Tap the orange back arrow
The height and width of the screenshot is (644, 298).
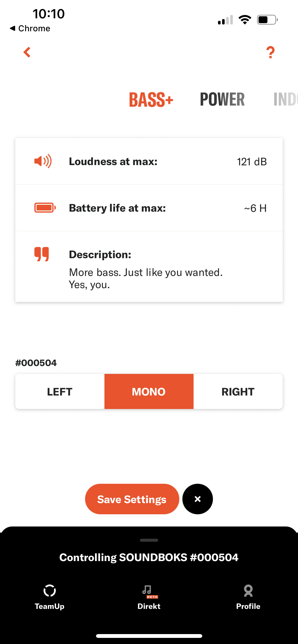(27, 52)
